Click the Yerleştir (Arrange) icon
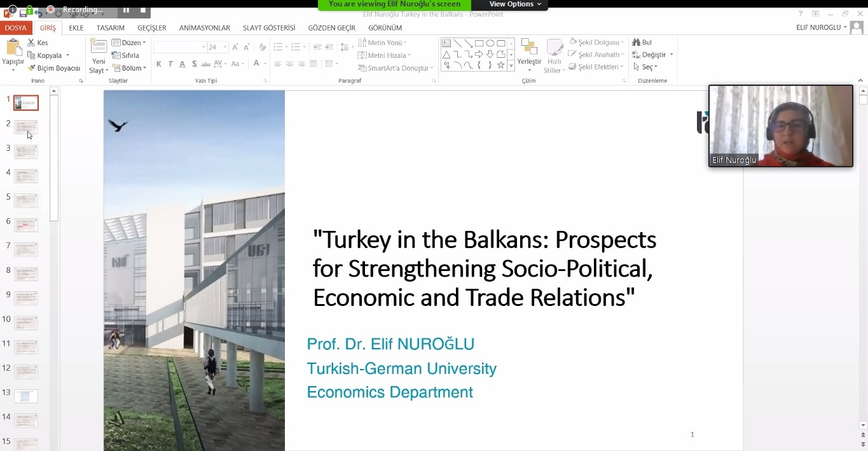Image resolution: width=868 pixels, height=451 pixels. point(528,48)
